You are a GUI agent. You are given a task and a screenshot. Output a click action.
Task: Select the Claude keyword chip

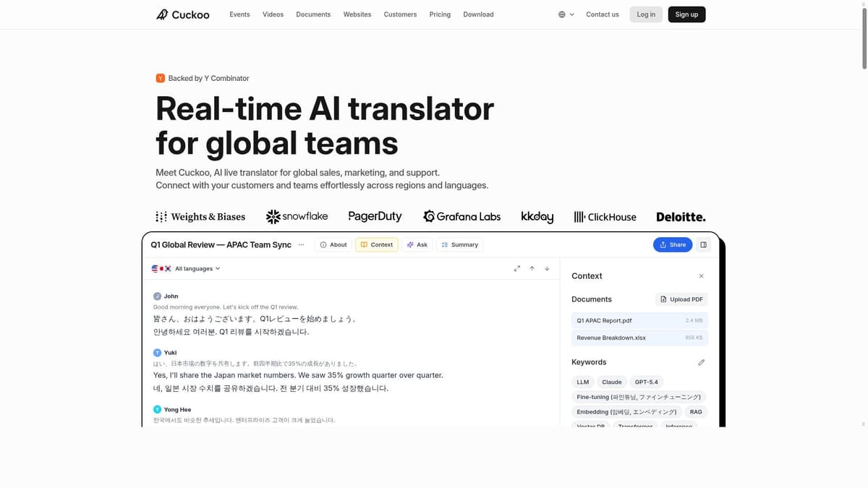(x=612, y=382)
